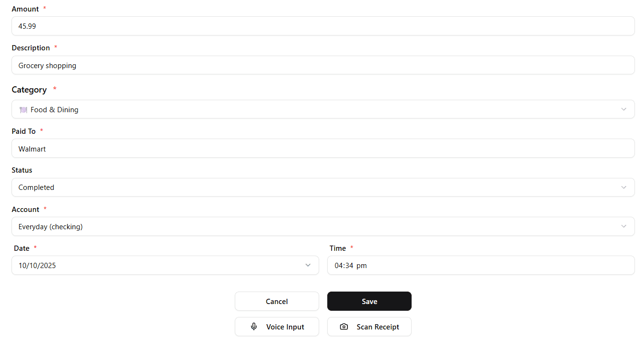Click the camera icon for receipt scanning

[x=344, y=327]
